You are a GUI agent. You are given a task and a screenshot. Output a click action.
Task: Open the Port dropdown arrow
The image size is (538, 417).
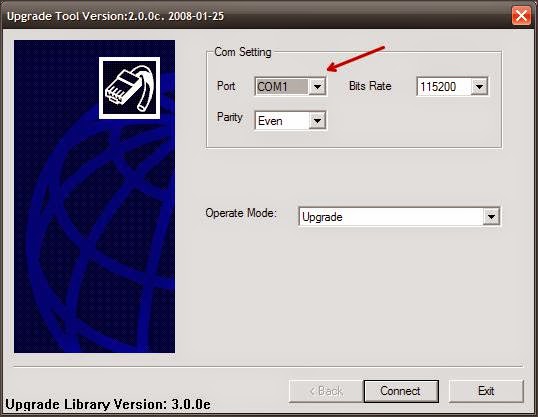pyautogui.click(x=317, y=86)
